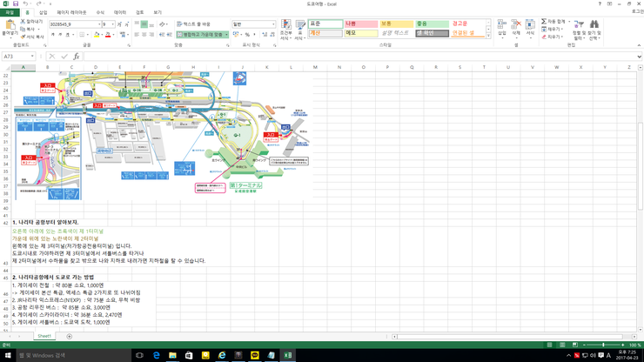Click the Paste (붙여넣기) clipboard icon

tap(10, 25)
